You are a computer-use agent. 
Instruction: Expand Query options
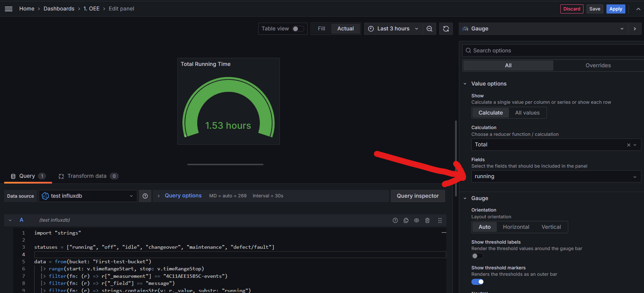[183, 196]
